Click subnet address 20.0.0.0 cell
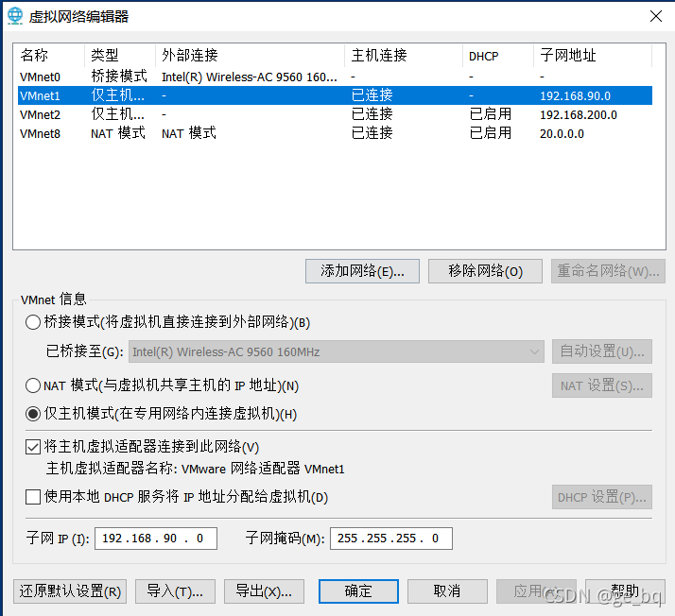 point(562,134)
